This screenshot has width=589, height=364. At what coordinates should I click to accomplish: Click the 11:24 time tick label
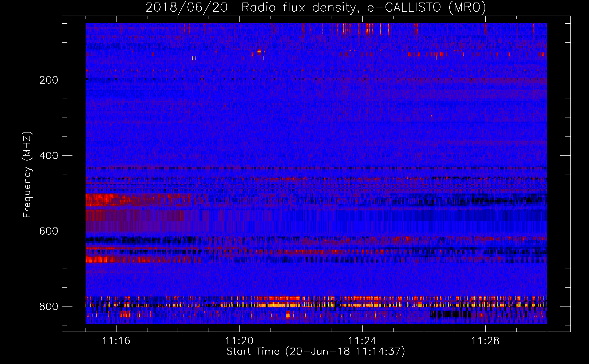(362, 341)
